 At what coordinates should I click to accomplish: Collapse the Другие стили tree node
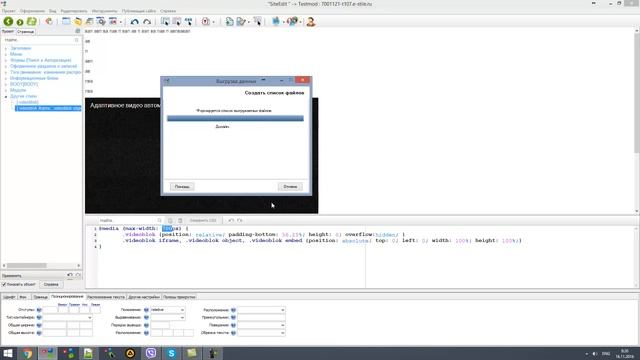(x=6, y=97)
